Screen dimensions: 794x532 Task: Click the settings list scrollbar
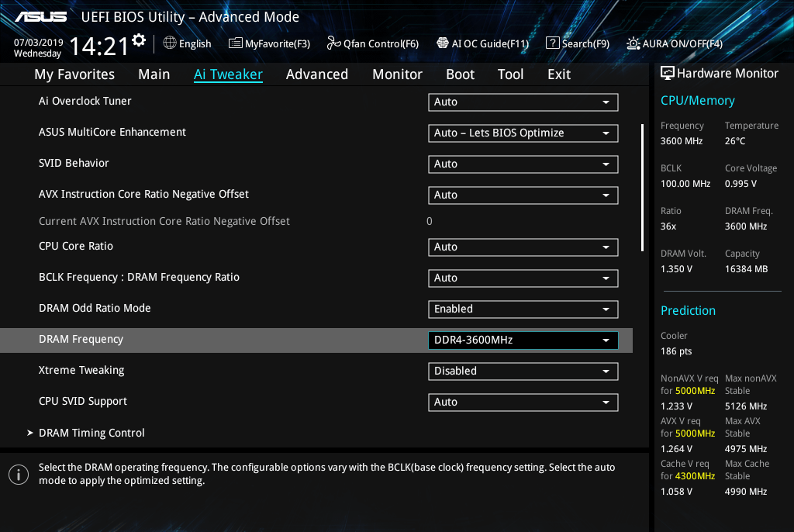coord(642,188)
